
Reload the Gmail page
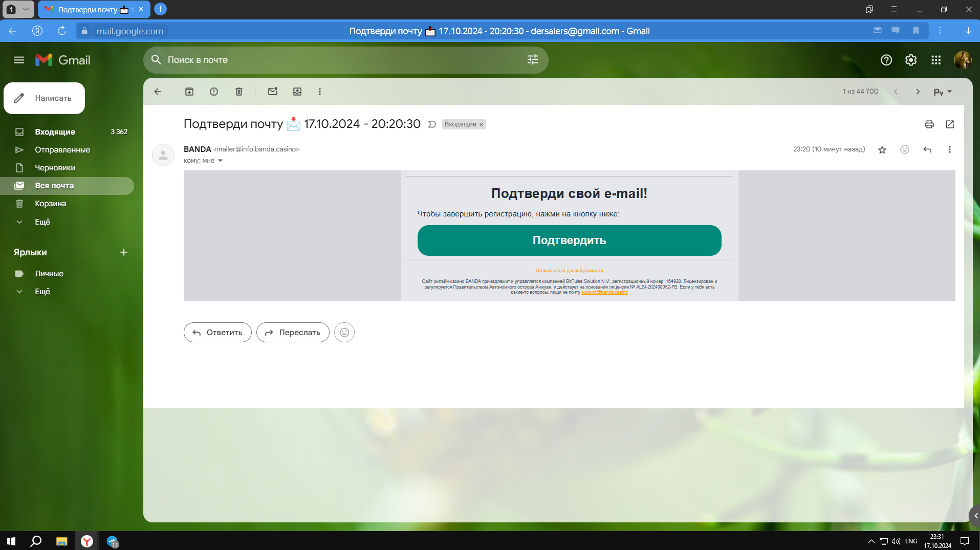[62, 31]
